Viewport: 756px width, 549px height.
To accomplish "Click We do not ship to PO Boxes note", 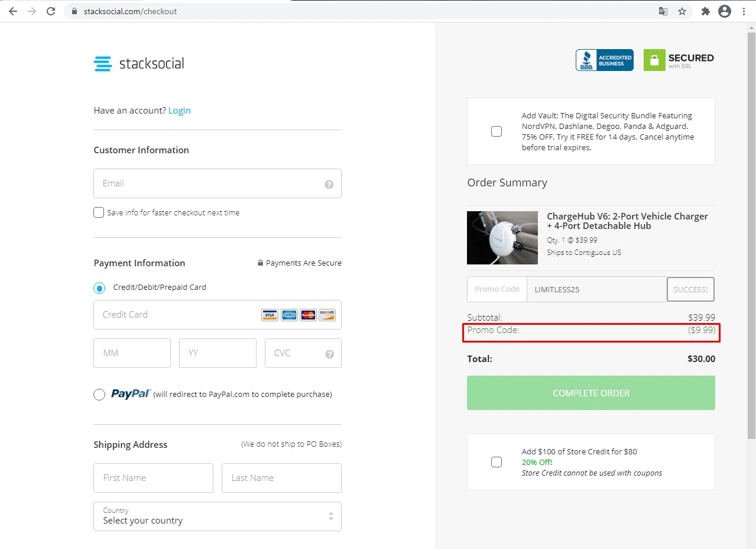I will tap(291, 444).
